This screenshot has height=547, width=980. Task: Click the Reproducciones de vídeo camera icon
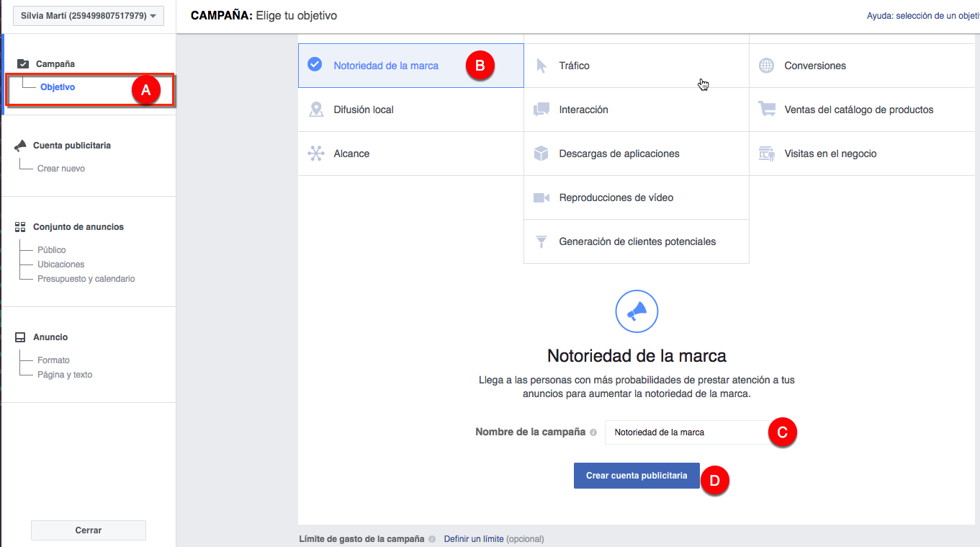pos(541,197)
